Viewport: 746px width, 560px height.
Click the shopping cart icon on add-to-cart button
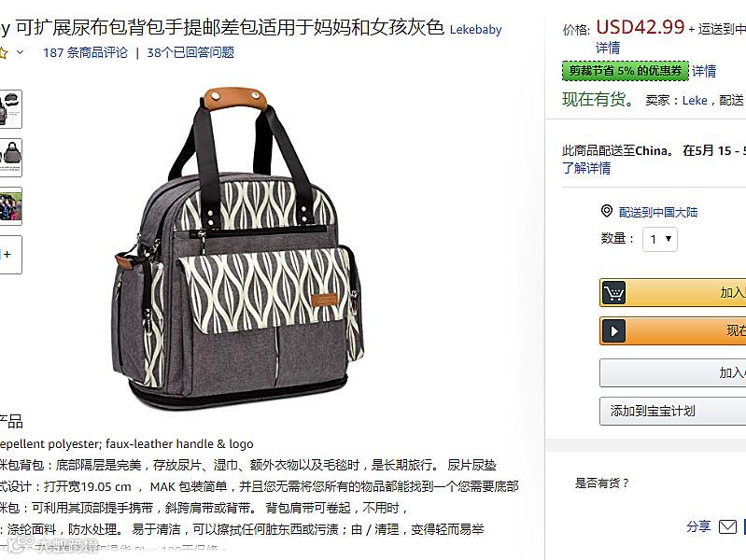(613, 293)
